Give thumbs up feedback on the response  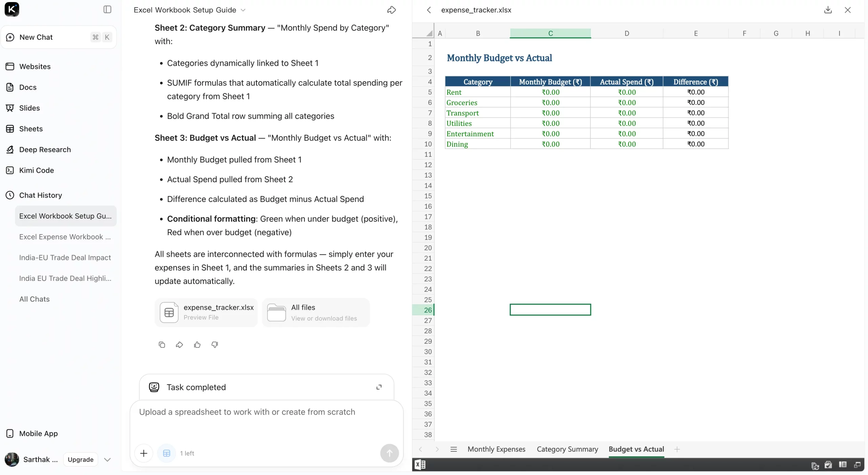[x=197, y=344]
